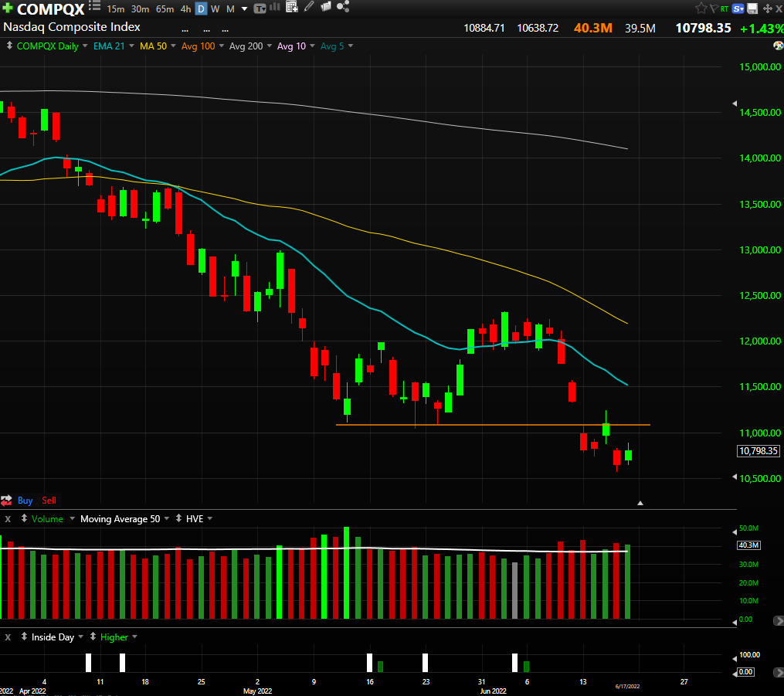This screenshot has width=784, height=696.
Task: Switch to the 30m timeframe
Action: click(x=140, y=9)
